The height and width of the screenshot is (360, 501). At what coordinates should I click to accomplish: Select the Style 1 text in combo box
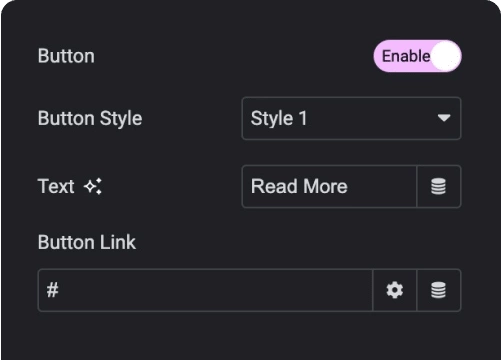279,118
